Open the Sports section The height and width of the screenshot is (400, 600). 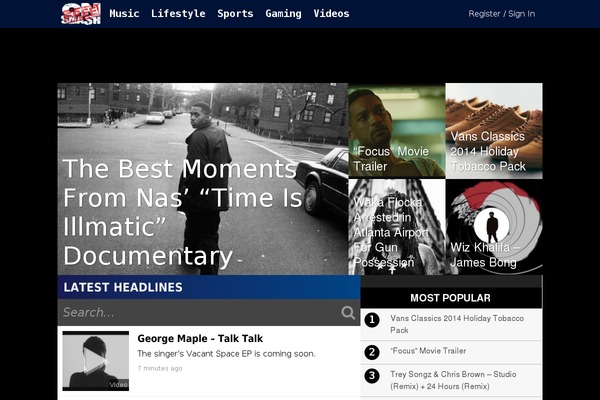(x=235, y=14)
